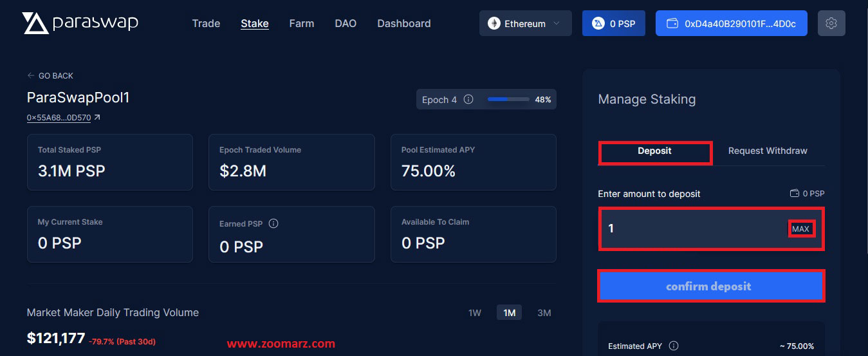Switch to the Request Withdraw tab

pos(768,151)
